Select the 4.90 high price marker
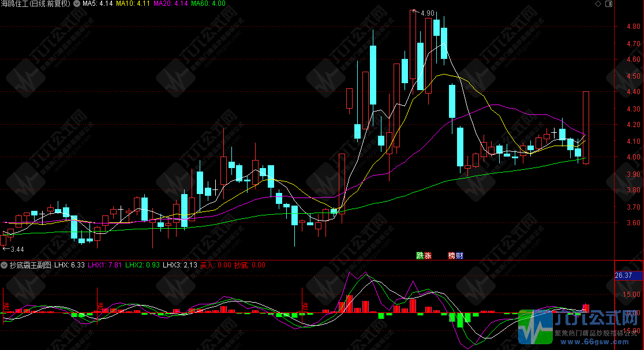Image resolution: width=644 pixels, height=350 pixels. [426, 13]
